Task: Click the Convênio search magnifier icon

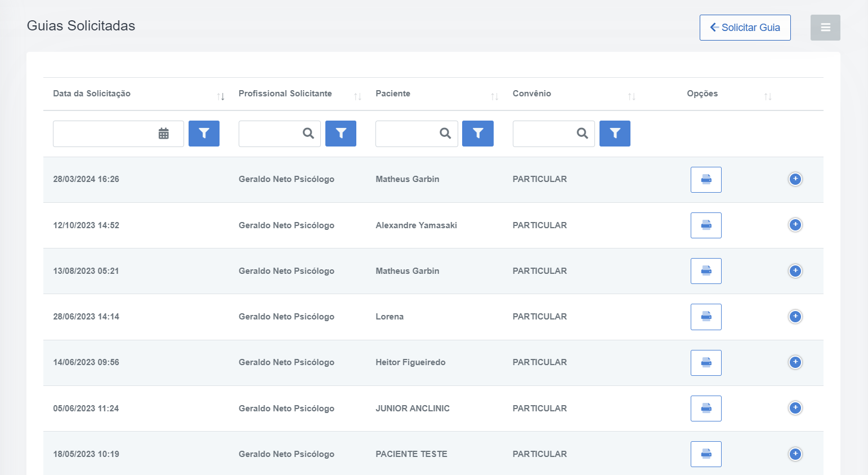Action: (x=583, y=134)
